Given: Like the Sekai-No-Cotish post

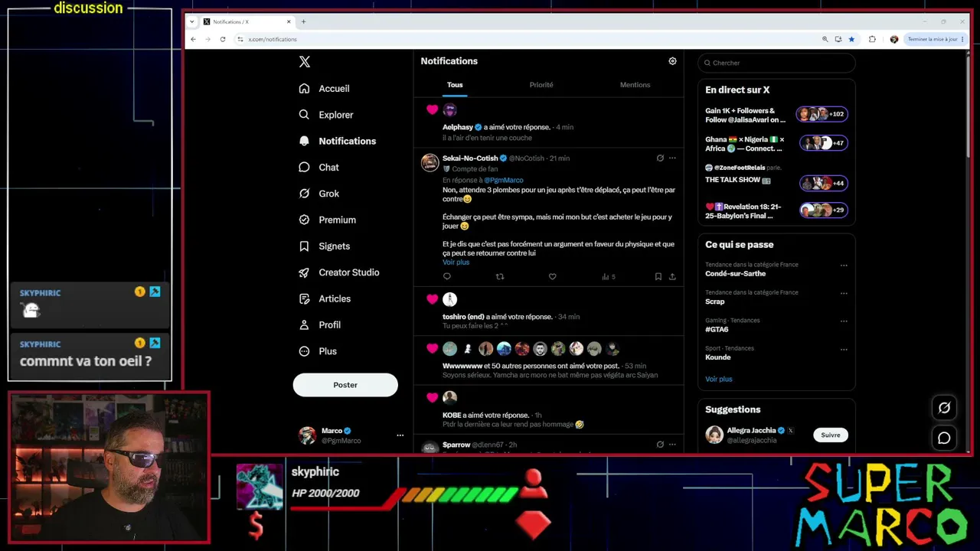Looking at the screenshot, I should coord(552,276).
